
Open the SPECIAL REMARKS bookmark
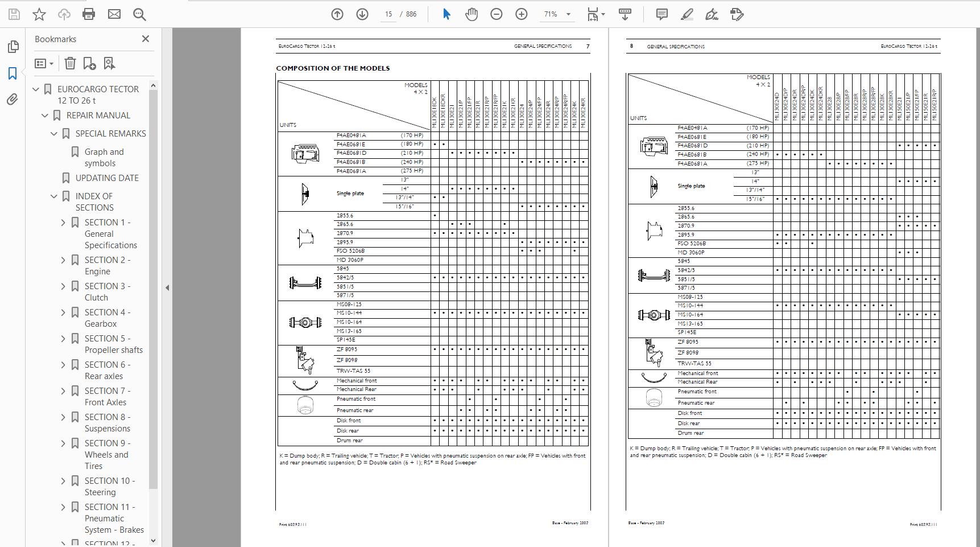point(111,134)
